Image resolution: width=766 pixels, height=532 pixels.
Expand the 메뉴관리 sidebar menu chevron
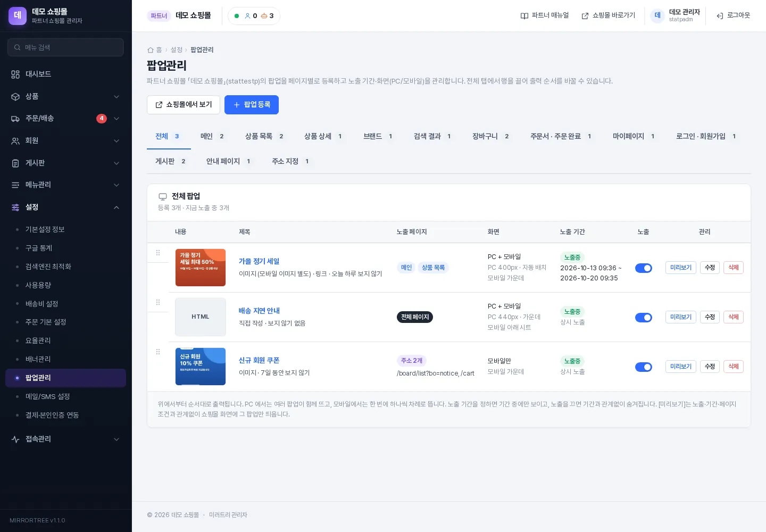coord(116,185)
